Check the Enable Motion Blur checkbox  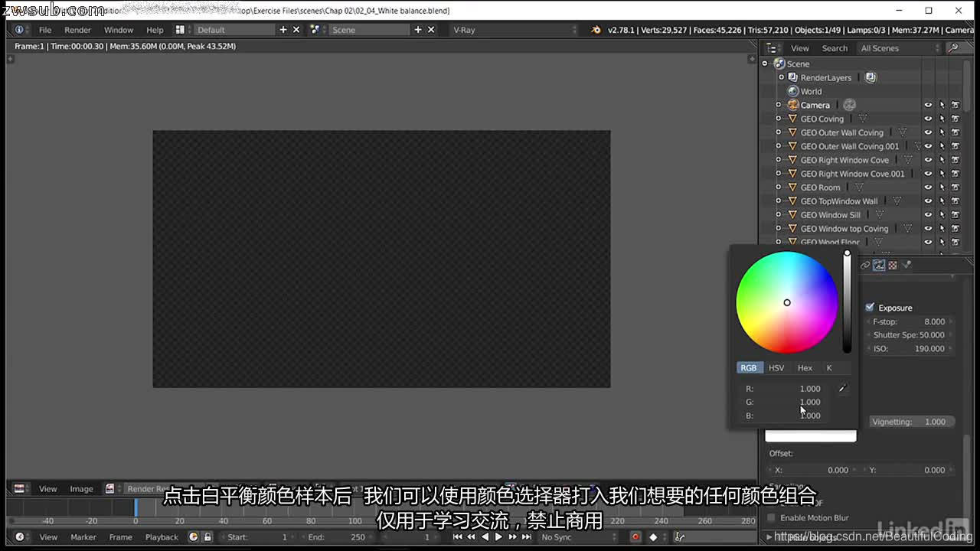(772, 517)
